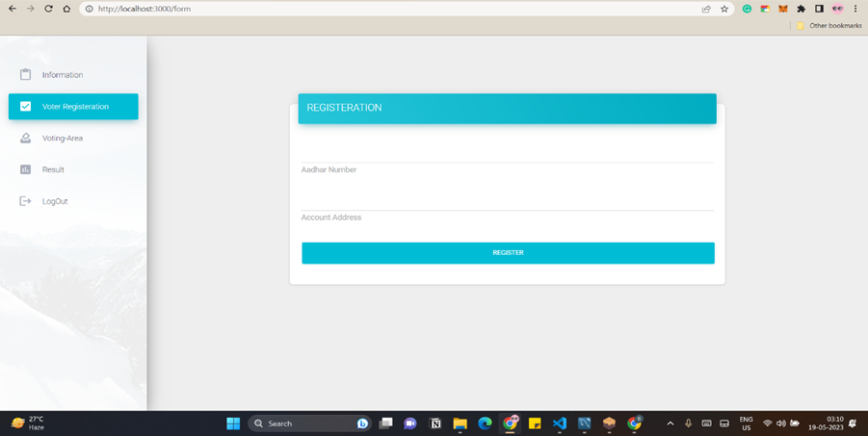Screen dimensions: 868x436
Task: Open the pink Chrome profile avatar
Action: pyautogui.click(x=837, y=9)
